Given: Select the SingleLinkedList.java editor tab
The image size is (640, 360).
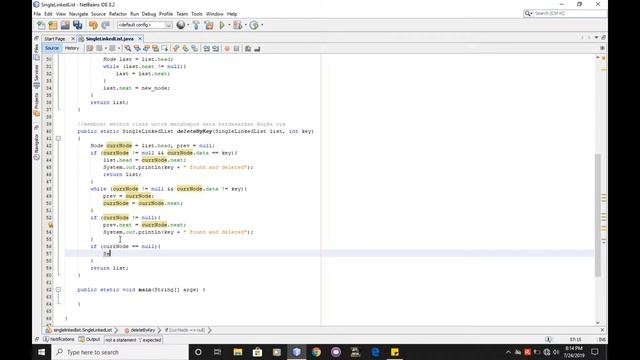Looking at the screenshot, I should (x=109, y=39).
